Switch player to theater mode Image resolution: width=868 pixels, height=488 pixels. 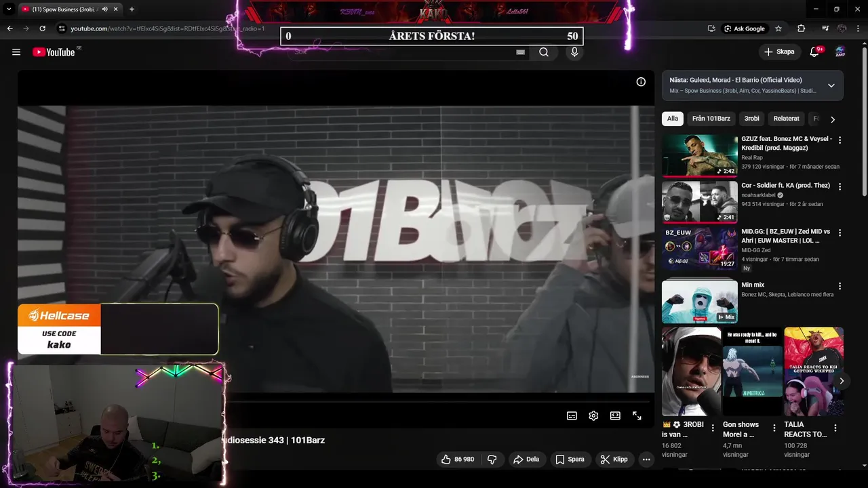click(x=615, y=415)
